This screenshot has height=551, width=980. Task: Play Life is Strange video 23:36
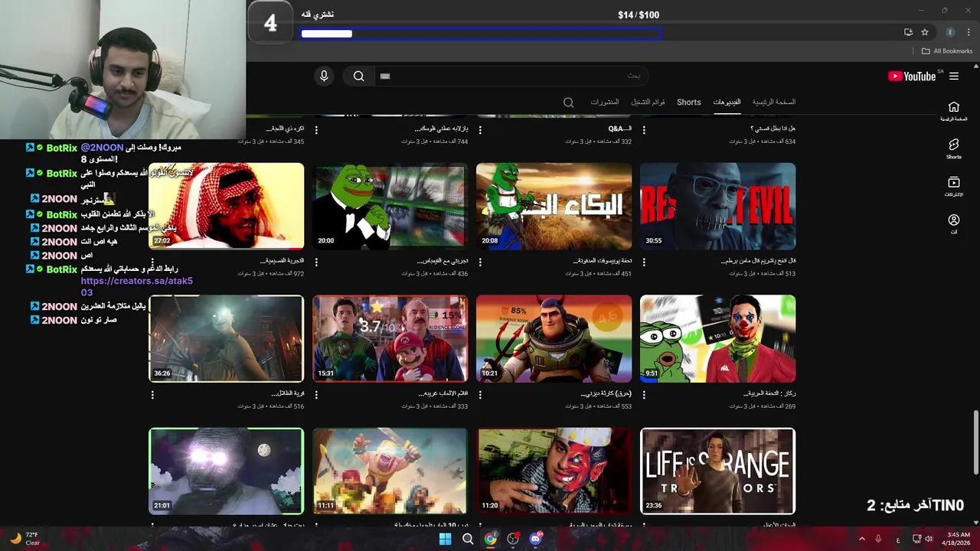(717, 471)
